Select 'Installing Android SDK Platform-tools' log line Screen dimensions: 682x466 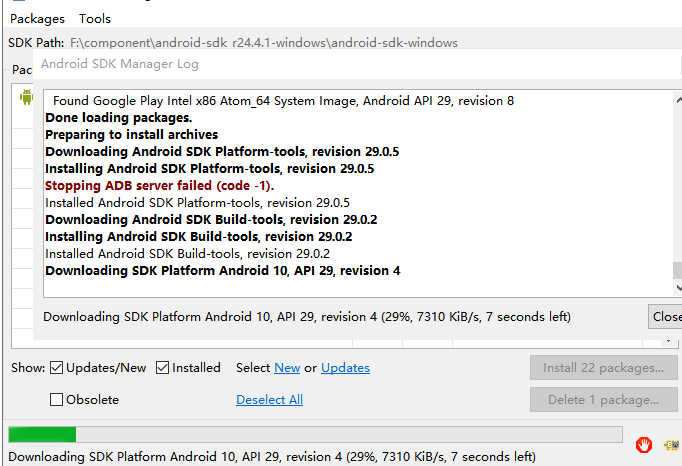(210, 169)
